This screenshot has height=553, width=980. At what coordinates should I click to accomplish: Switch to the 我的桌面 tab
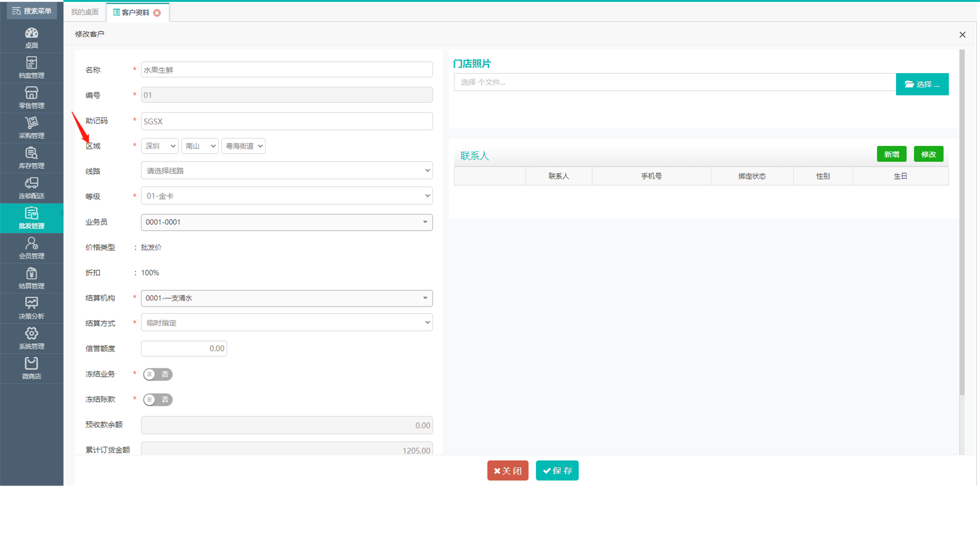(84, 12)
